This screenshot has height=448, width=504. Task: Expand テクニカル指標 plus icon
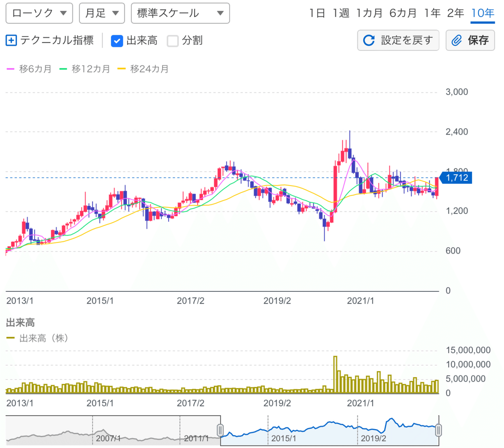(x=11, y=40)
